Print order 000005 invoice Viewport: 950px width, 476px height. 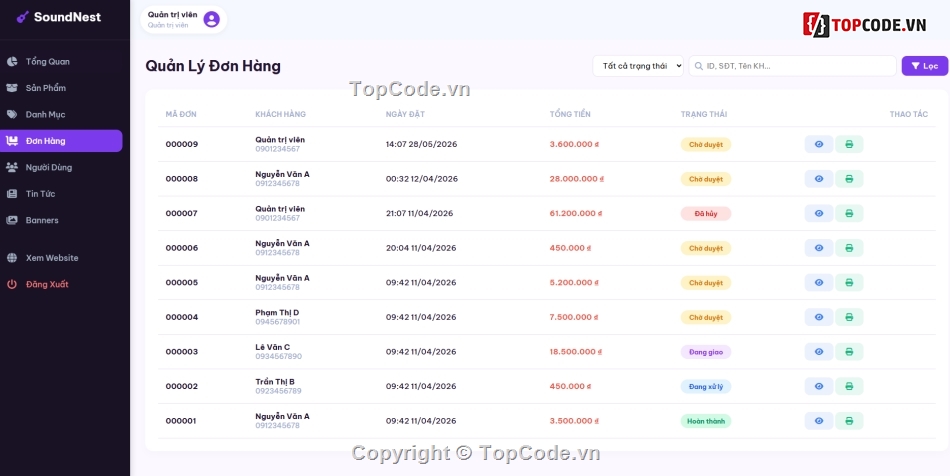click(849, 282)
